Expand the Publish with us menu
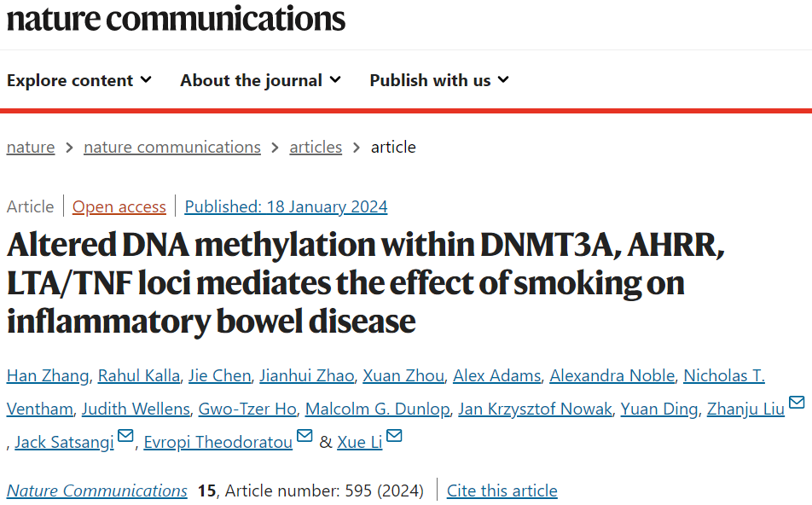 click(x=438, y=80)
